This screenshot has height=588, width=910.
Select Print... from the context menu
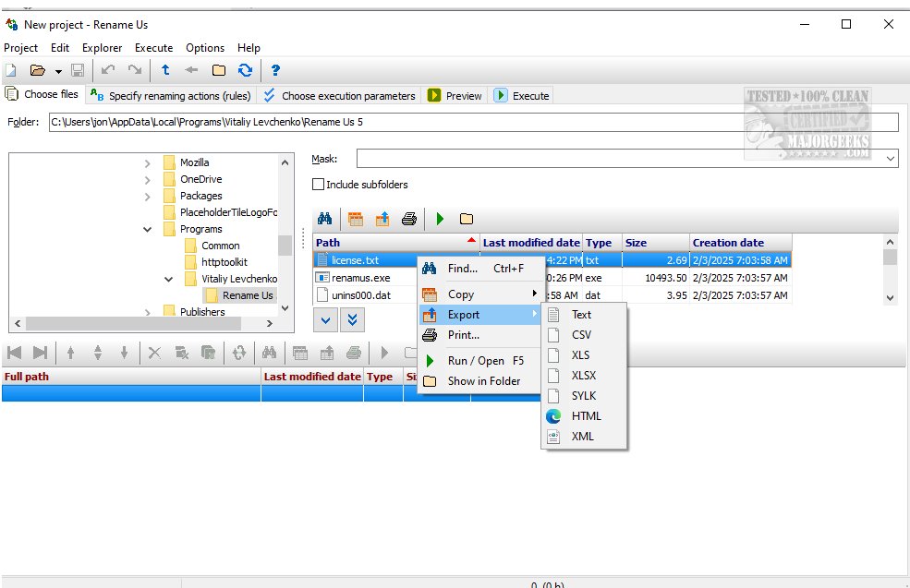point(481,334)
